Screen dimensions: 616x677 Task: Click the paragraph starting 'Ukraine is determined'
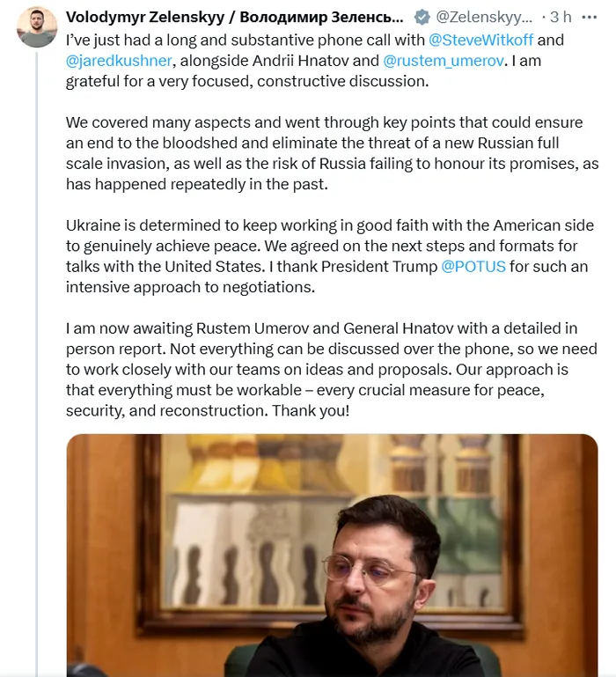[327, 256]
